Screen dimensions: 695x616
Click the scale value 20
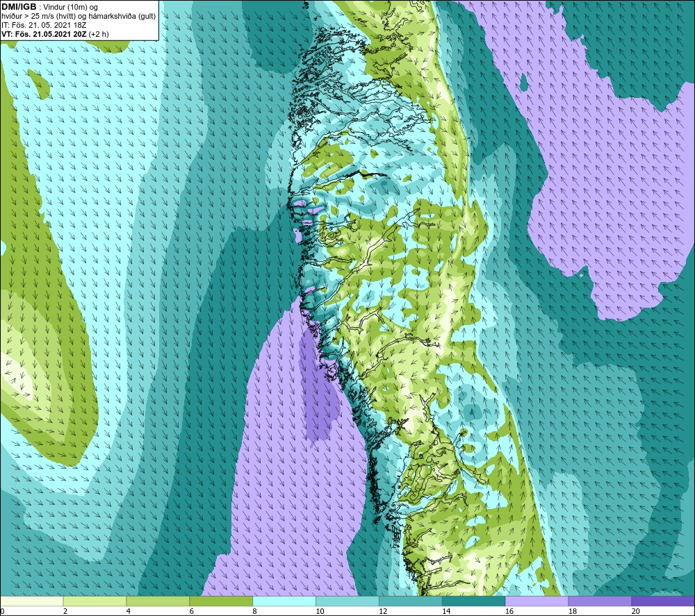pyautogui.click(x=635, y=611)
